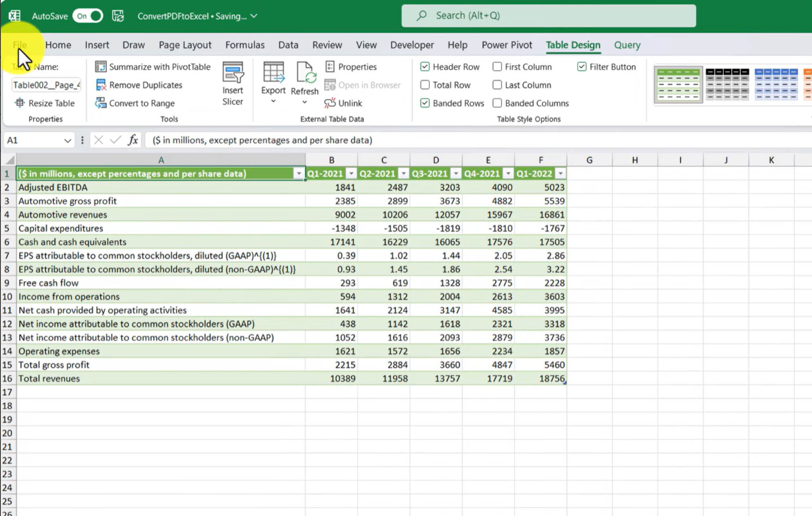The width and height of the screenshot is (812, 516).
Task: Click the Convert to Range icon
Action: 101,103
